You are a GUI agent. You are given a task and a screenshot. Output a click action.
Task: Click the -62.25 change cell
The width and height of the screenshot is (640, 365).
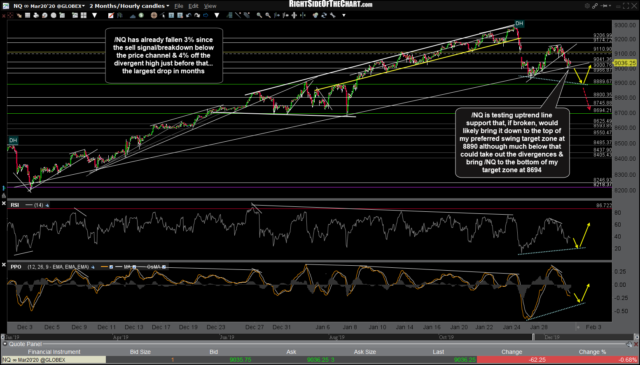[x=511, y=360]
